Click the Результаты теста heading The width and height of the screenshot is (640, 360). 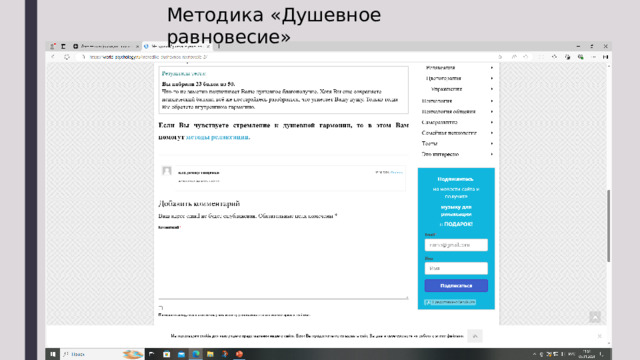click(184, 74)
